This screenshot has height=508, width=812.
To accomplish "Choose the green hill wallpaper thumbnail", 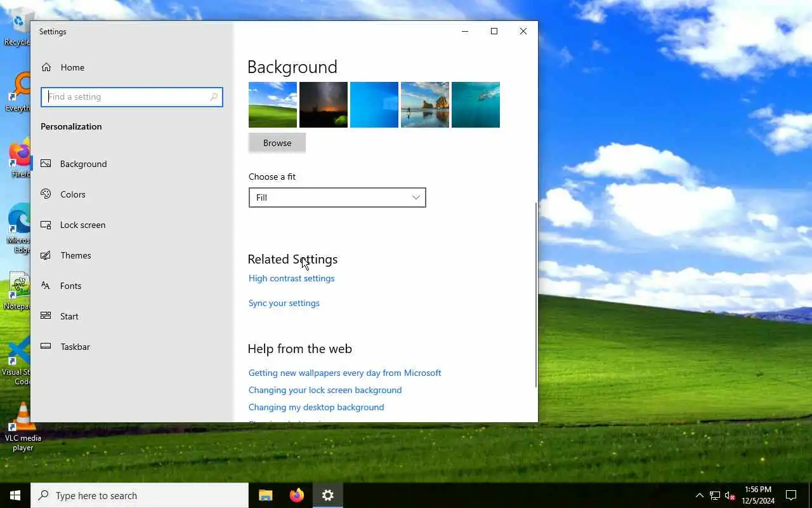I will 273,105.
